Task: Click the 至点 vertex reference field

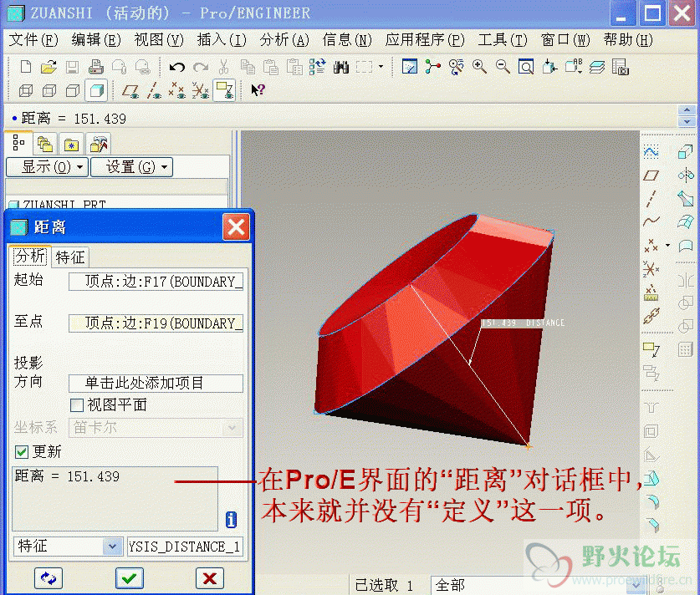Action: click(x=156, y=323)
